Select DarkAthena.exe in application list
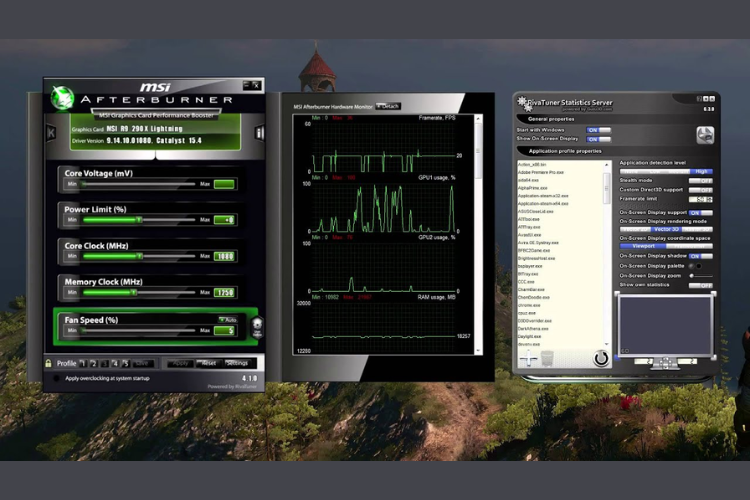This screenshot has width=750, height=500. pyautogui.click(x=533, y=329)
